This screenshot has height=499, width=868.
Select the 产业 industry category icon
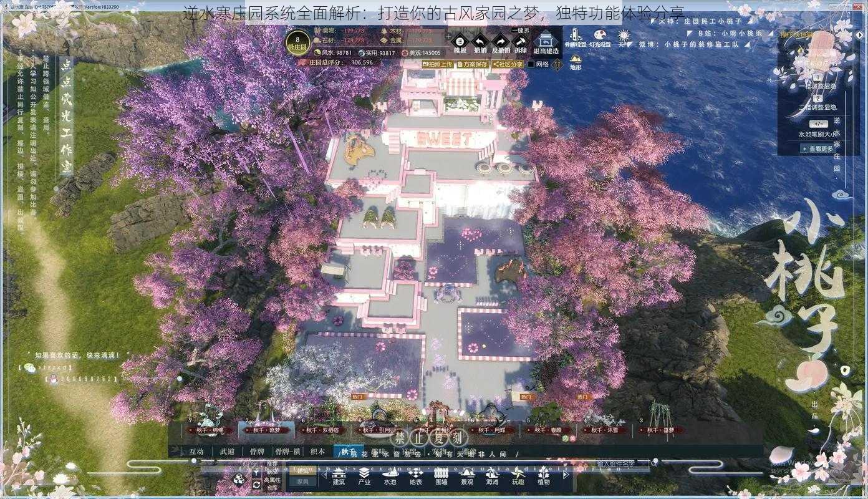click(x=364, y=477)
